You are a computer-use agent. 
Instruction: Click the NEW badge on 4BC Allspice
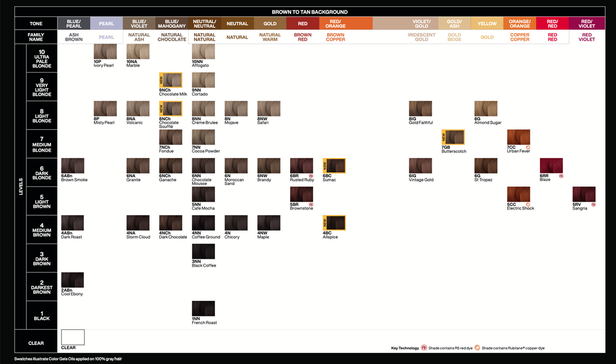(325, 222)
